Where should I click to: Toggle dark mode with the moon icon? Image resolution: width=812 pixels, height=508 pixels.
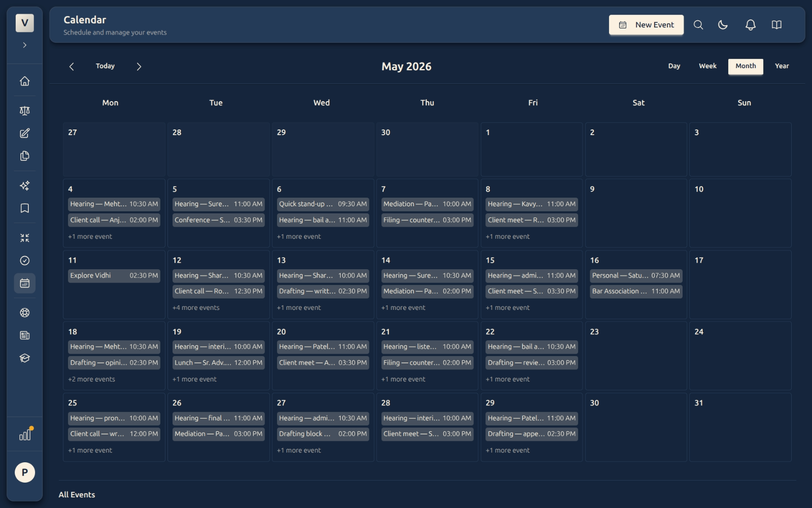point(723,25)
